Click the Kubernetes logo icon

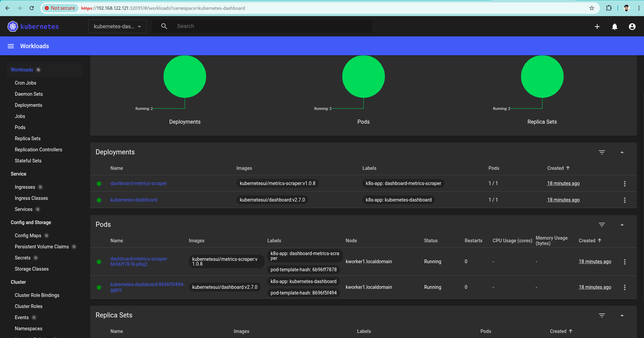click(12, 26)
